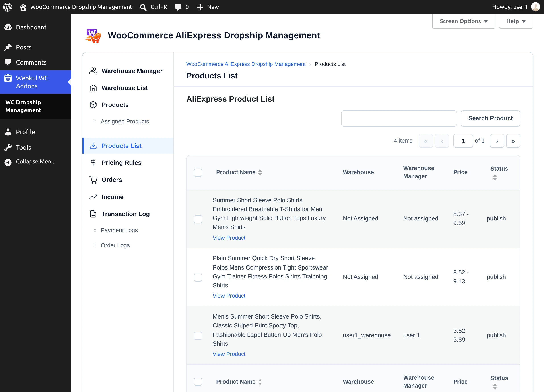View Product for Plain Summer Quick Dry
Screen dimensions: 544x392
point(229,296)
